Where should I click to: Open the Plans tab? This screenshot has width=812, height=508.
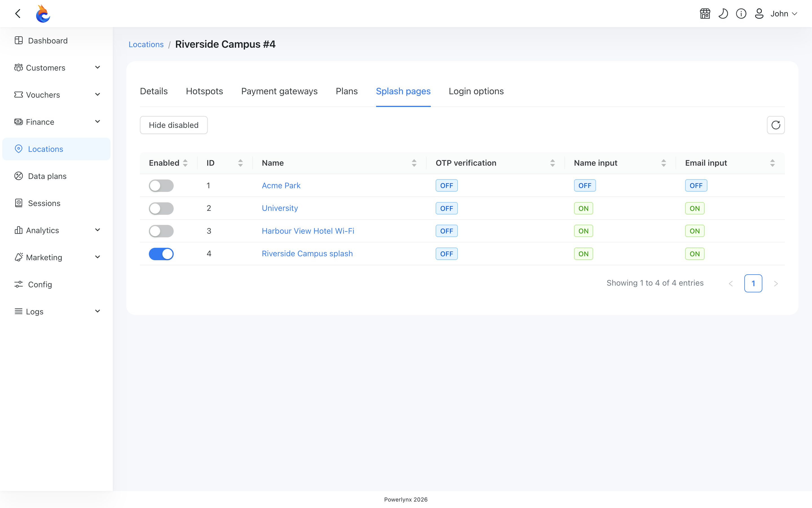tap(347, 91)
